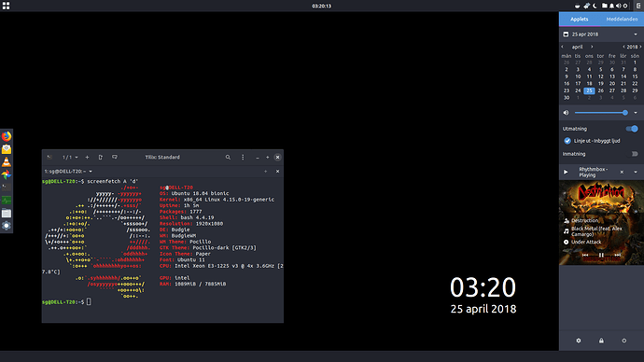Open the Tilix three-dot menu
The width and height of the screenshot is (644, 362).
point(243,157)
